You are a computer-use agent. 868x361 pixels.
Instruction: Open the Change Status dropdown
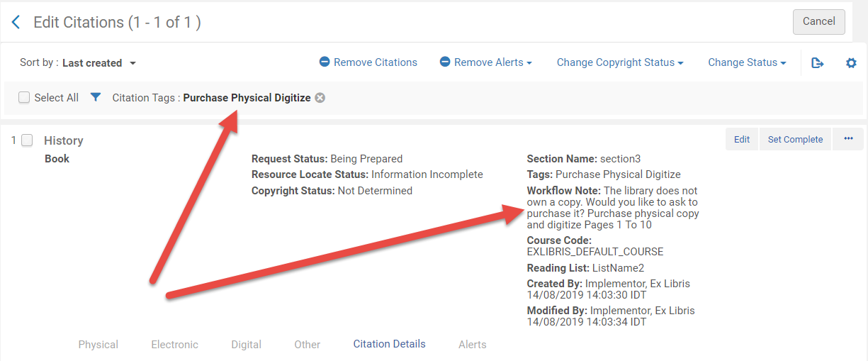[x=747, y=62]
